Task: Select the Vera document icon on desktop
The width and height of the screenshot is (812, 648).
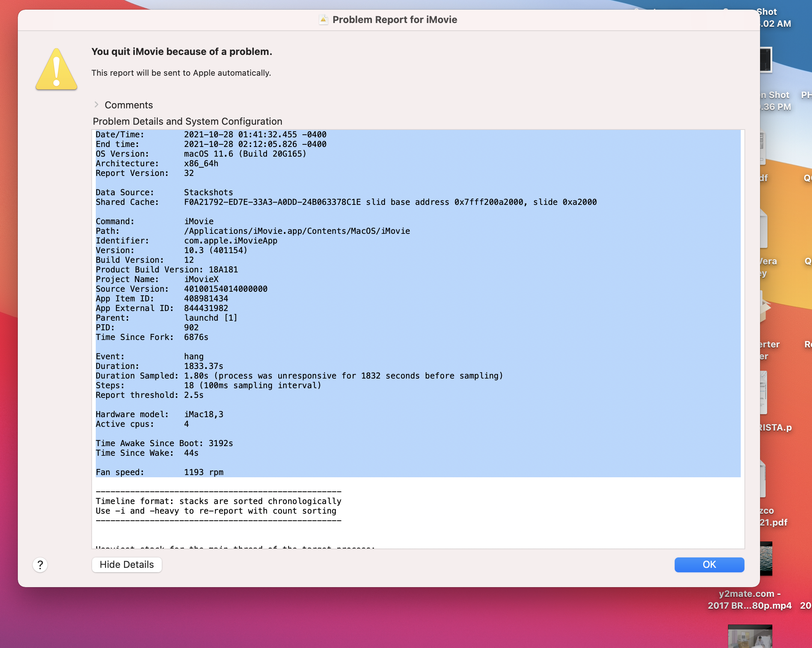Action: [764, 229]
